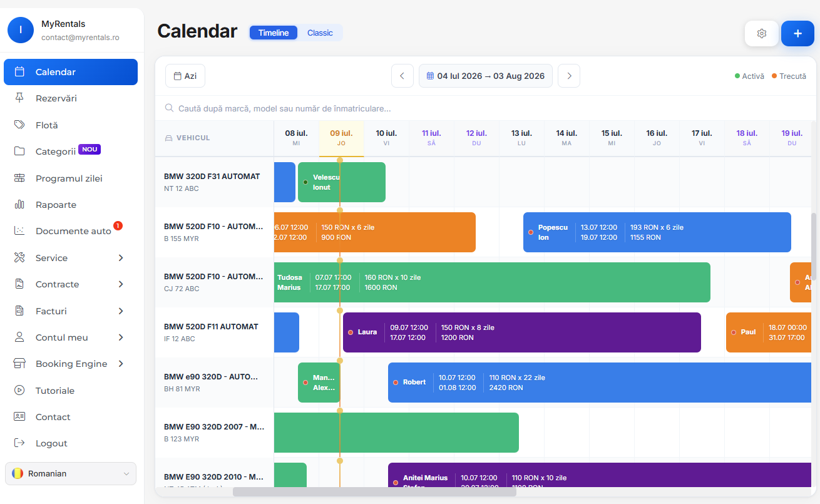Click the Categorii folder icon
Viewport: 820px width, 504px height.
point(19,152)
